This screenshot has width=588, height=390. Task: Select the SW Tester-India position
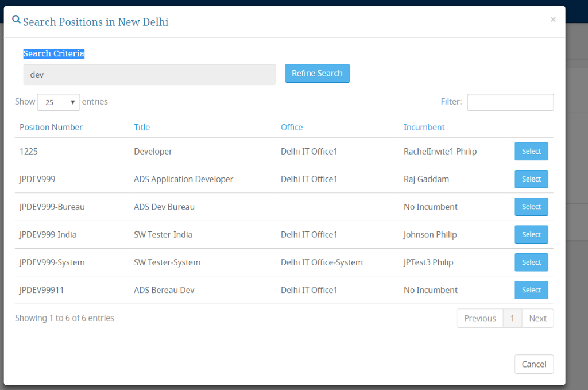531,234
